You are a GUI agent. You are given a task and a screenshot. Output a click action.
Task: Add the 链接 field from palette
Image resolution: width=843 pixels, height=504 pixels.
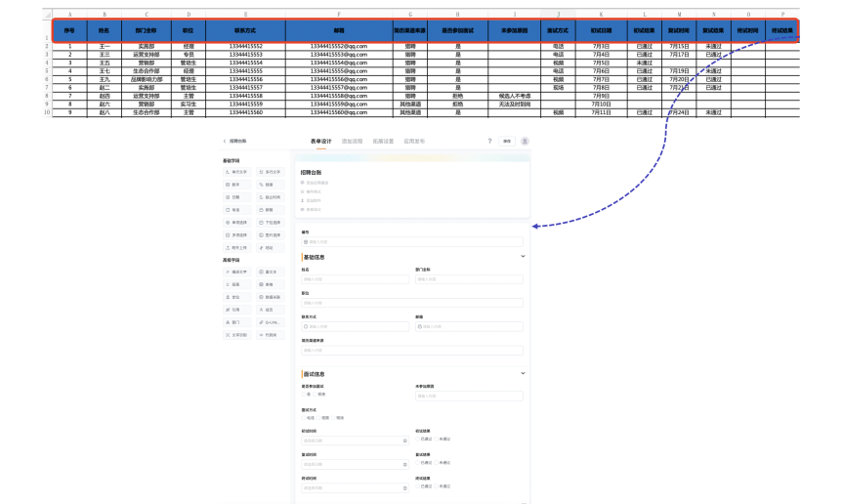point(271,185)
